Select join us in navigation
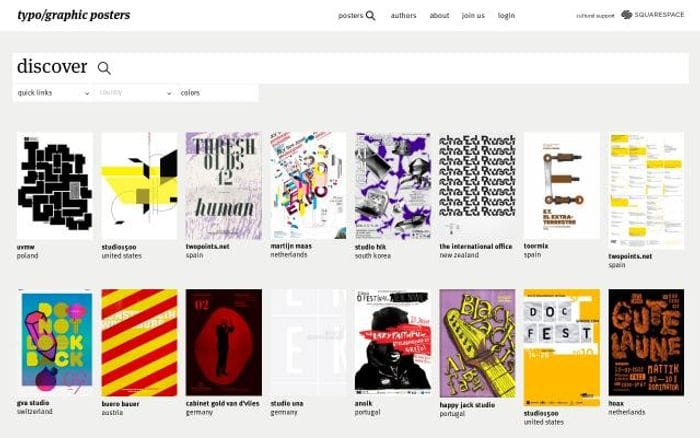The width and height of the screenshot is (700, 438). pos(473,16)
